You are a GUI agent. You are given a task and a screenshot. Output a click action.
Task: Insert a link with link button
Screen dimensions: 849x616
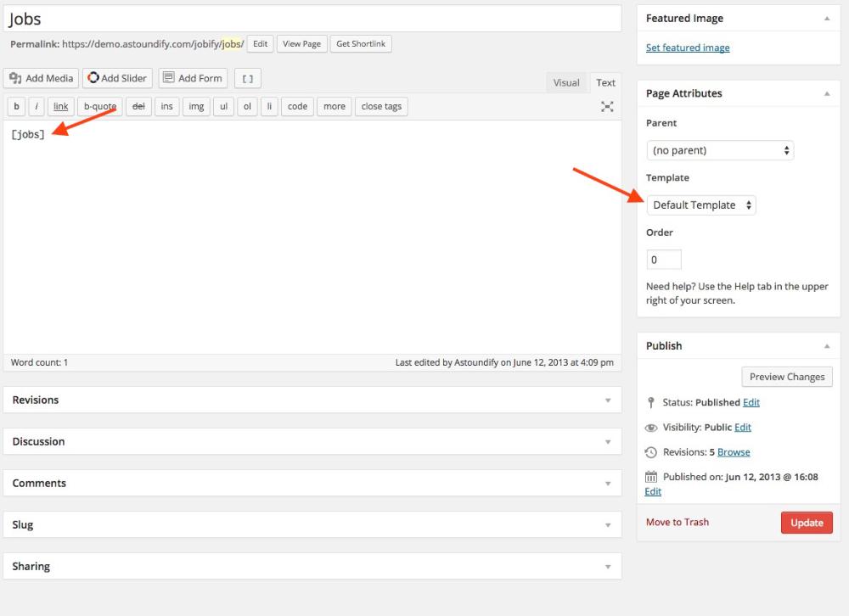pyautogui.click(x=60, y=106)
